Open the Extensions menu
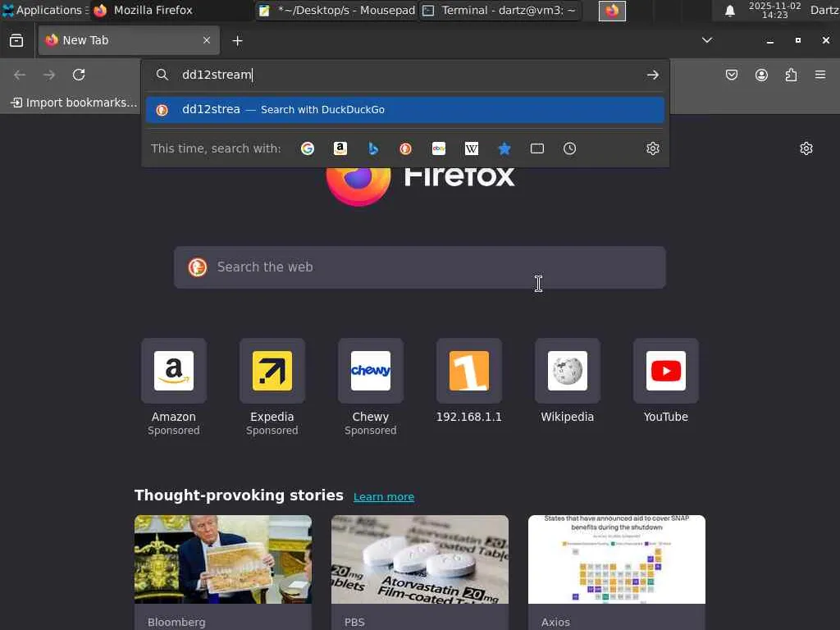This screenshot has width=840, height=630. [x=791, y=75]
